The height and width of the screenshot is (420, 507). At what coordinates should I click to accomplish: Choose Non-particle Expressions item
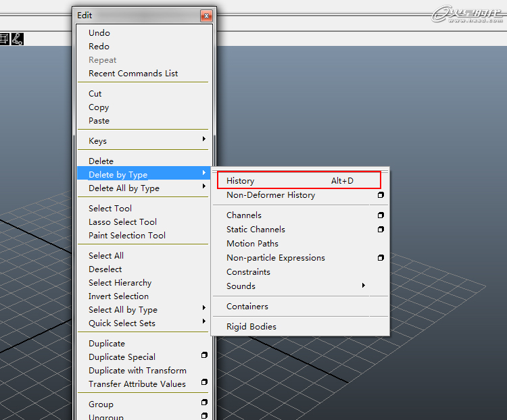point(276,258)
